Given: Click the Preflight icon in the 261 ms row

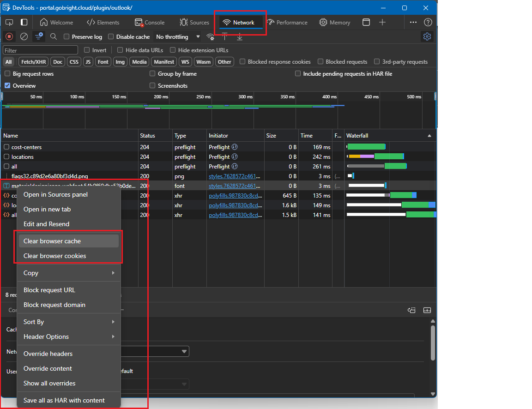Looking at the screenshot, I should (x=235, y=167).
